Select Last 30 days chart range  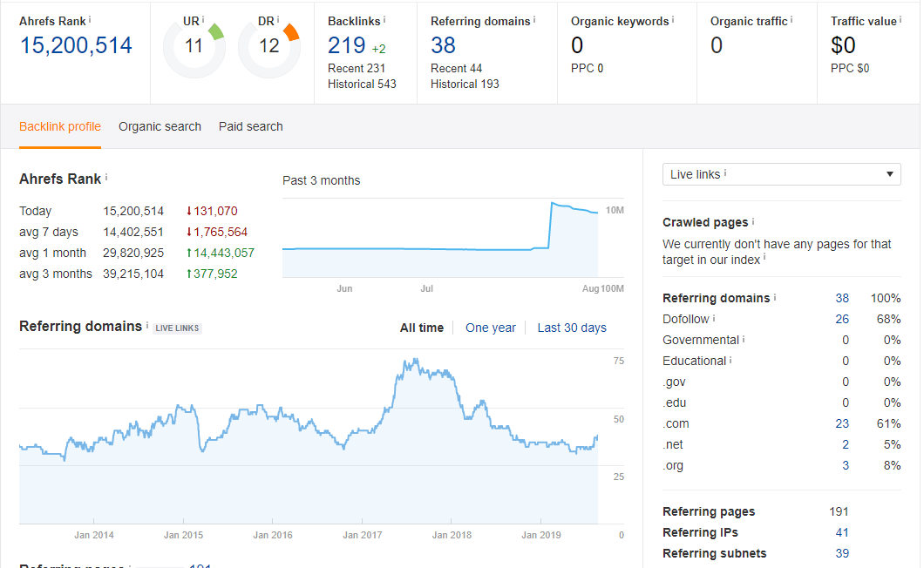point(572,328)
